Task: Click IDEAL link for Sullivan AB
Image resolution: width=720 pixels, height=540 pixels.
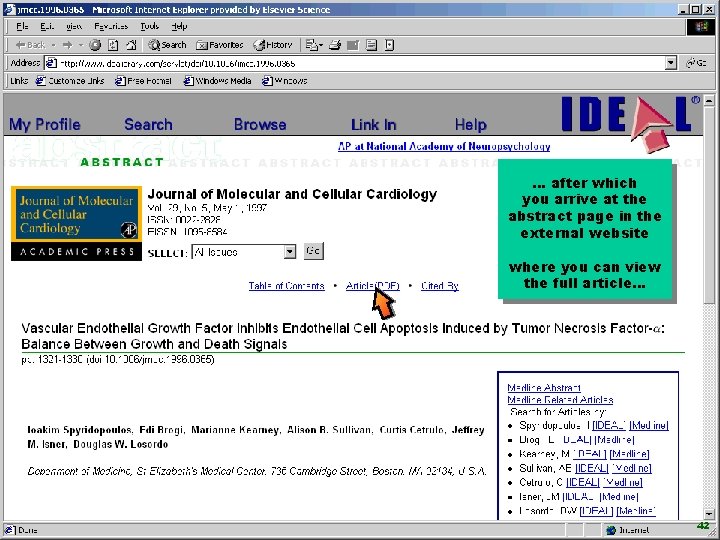Action: 591,468
